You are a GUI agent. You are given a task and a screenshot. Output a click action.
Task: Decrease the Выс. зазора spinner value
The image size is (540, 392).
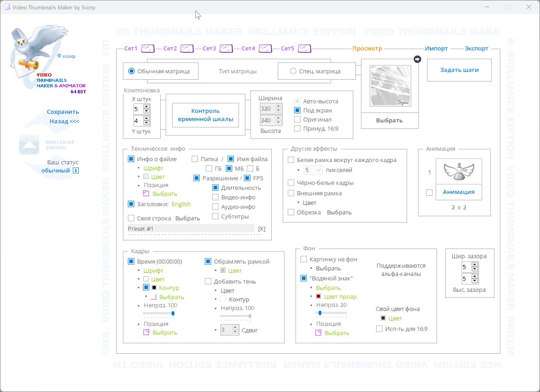tap(475, 281)
